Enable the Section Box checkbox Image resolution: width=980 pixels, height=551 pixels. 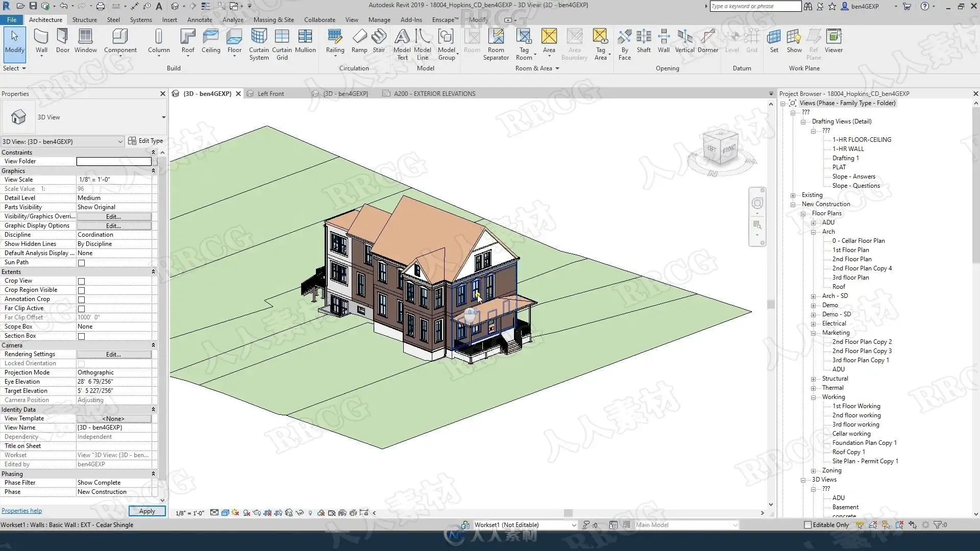tap(81, 336)
